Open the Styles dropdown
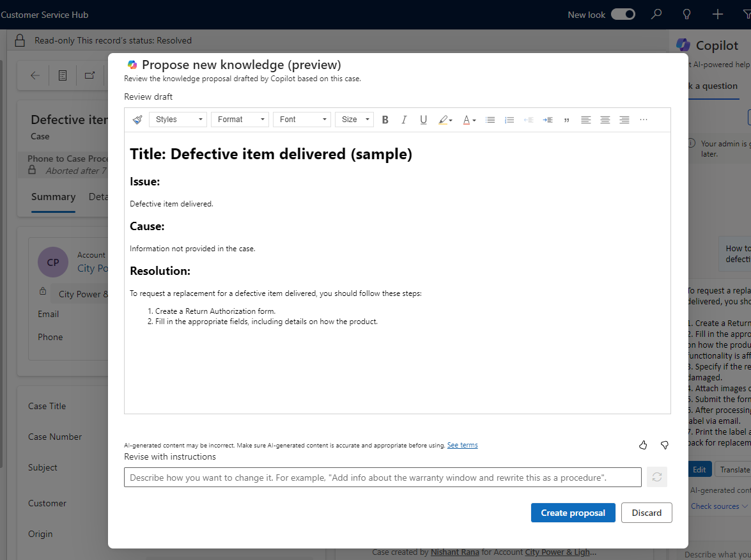 tap(178, 120)
